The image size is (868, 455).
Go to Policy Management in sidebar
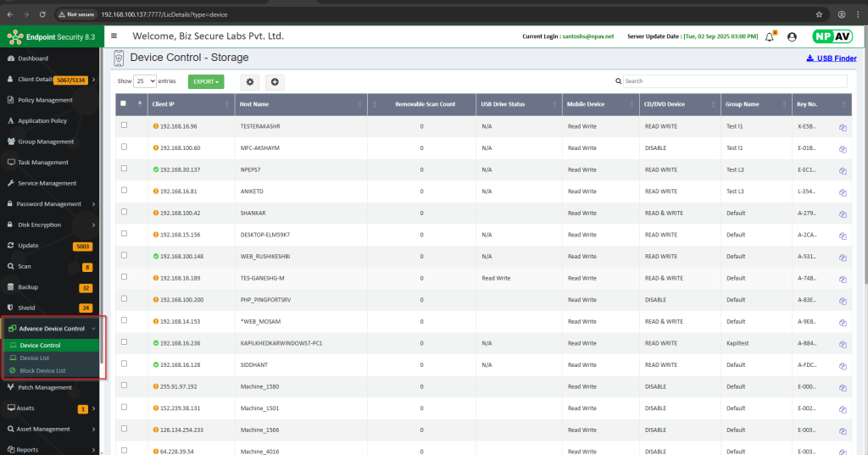pos(45,100)
